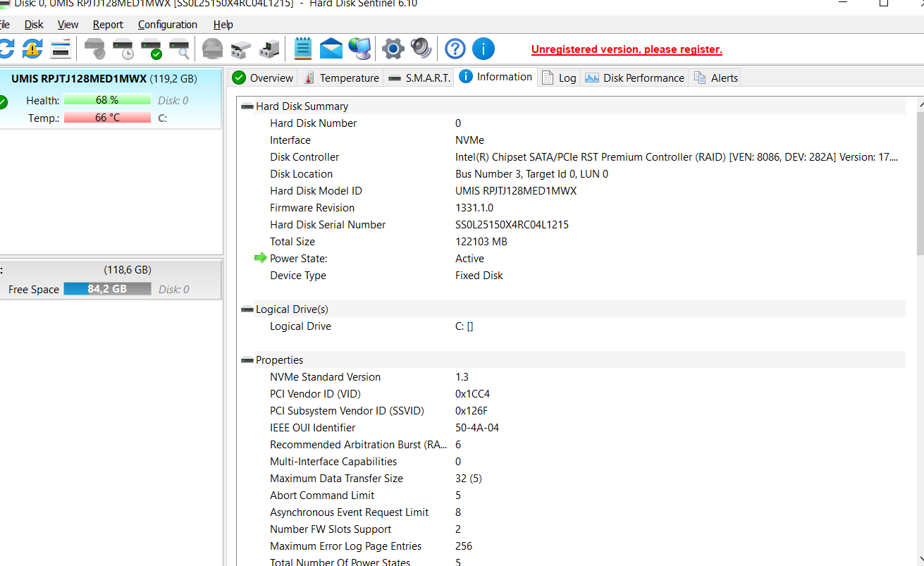The image size is (924, 566).
Task: Open the notepad report icon
Action: click(x=303, y=49)
